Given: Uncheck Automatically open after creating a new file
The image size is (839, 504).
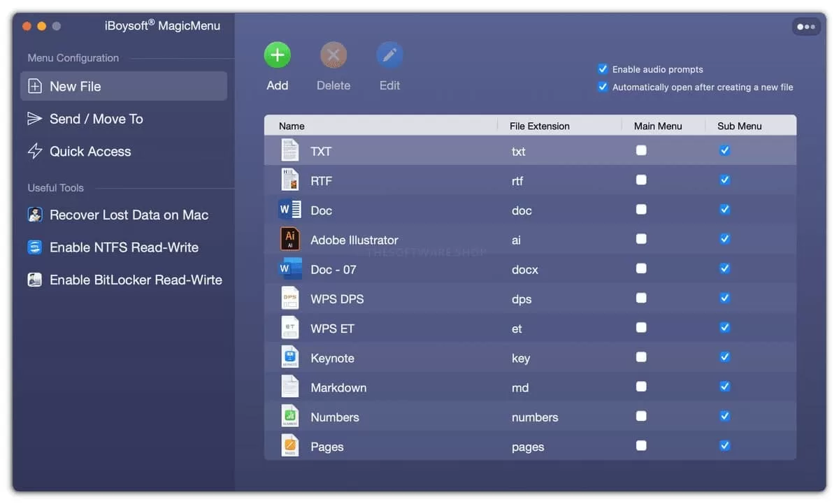Looking at the screenshot, I should click(x=603, y=87).
